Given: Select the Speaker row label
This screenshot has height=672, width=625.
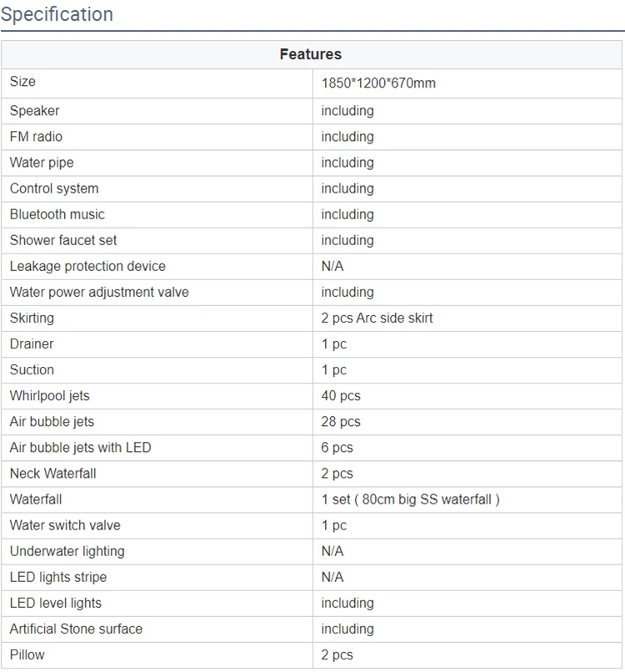Looking at the screenshot, I should click(34, 111).
